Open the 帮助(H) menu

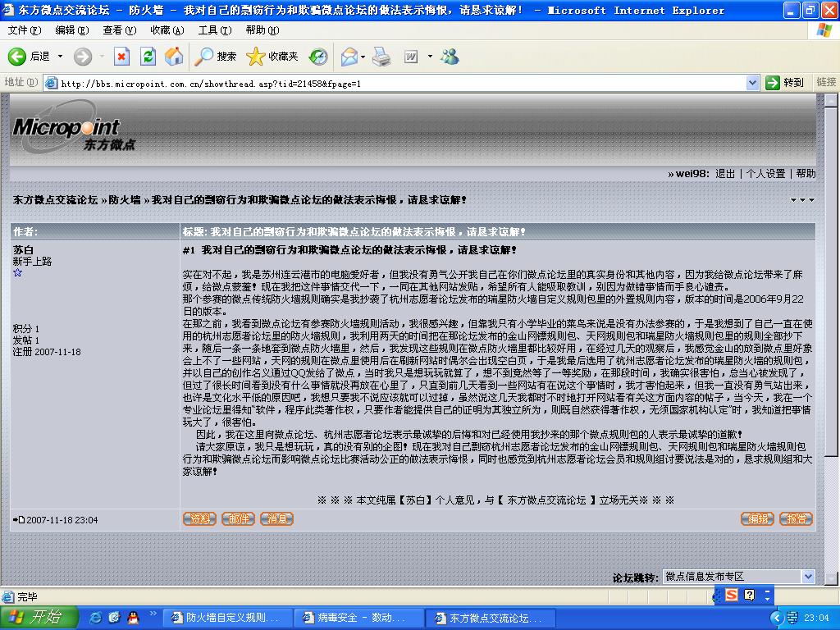pyautogui.click(x=262, y=30)
